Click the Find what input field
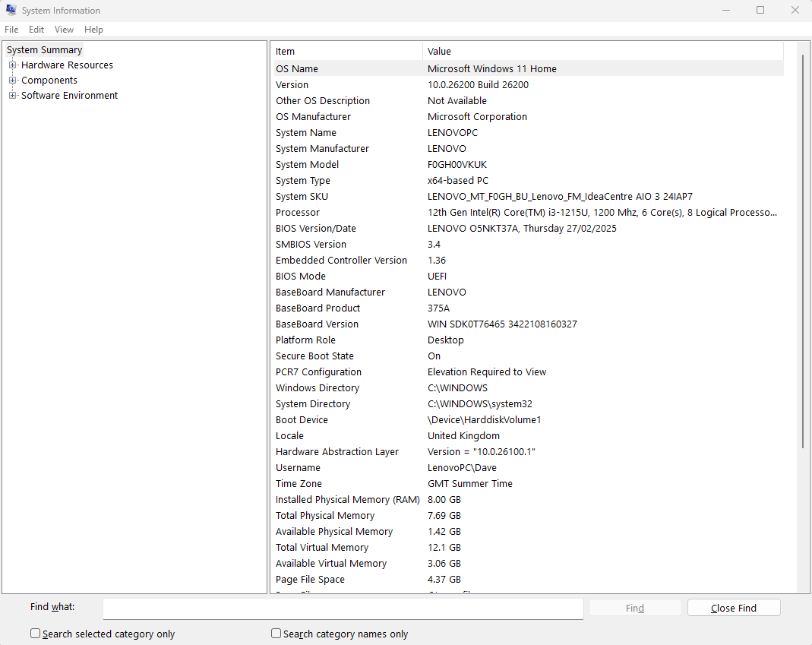 (x=343, y=609)
